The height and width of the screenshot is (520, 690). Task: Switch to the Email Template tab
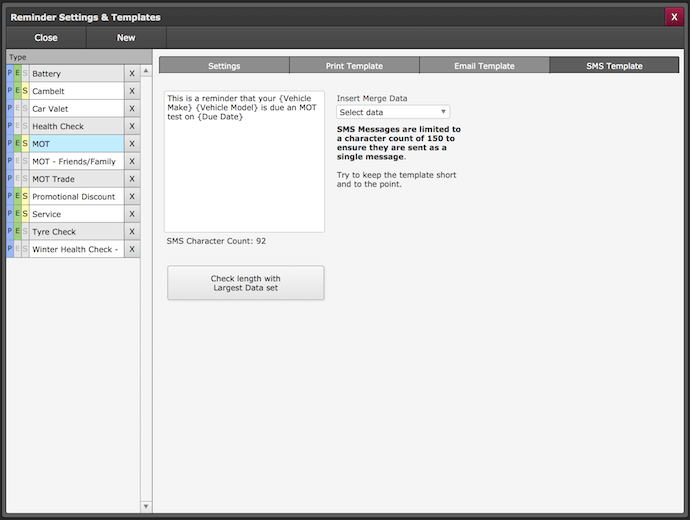tap(483, 66)
